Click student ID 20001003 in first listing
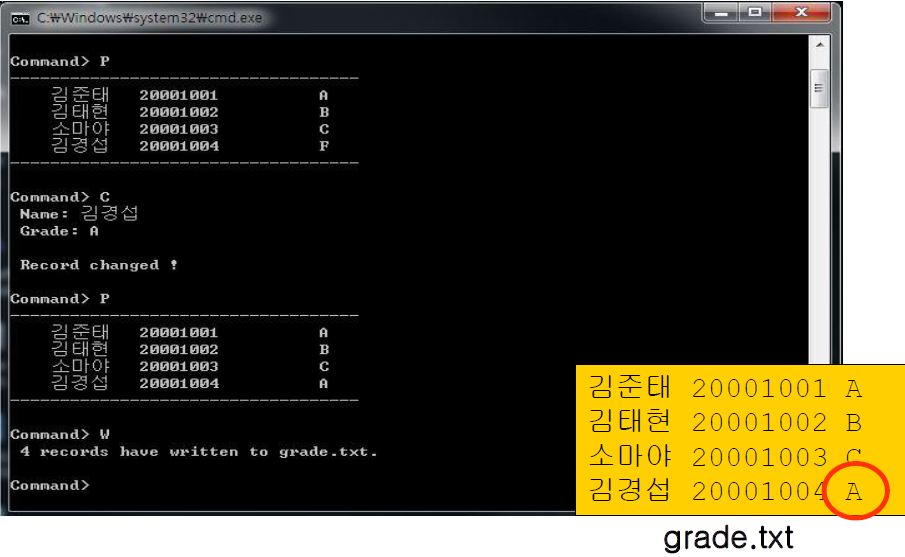Screen dimensions: 905x557 178,129
